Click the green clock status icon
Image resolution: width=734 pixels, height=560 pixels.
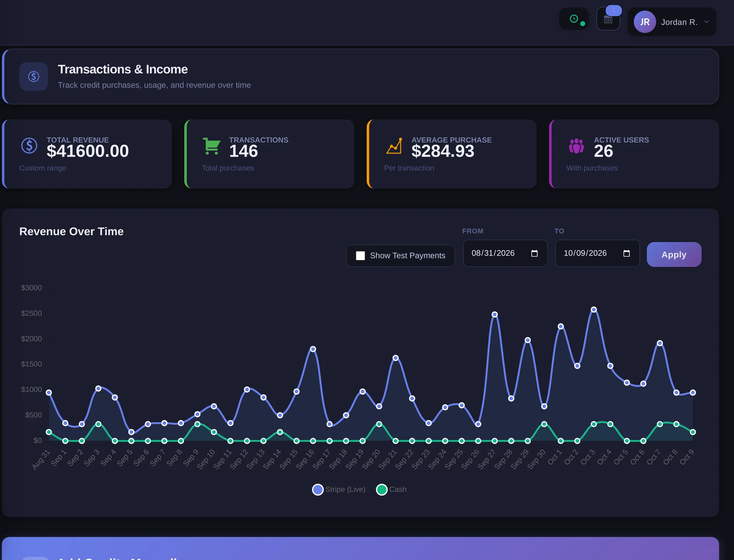[574, 19]
